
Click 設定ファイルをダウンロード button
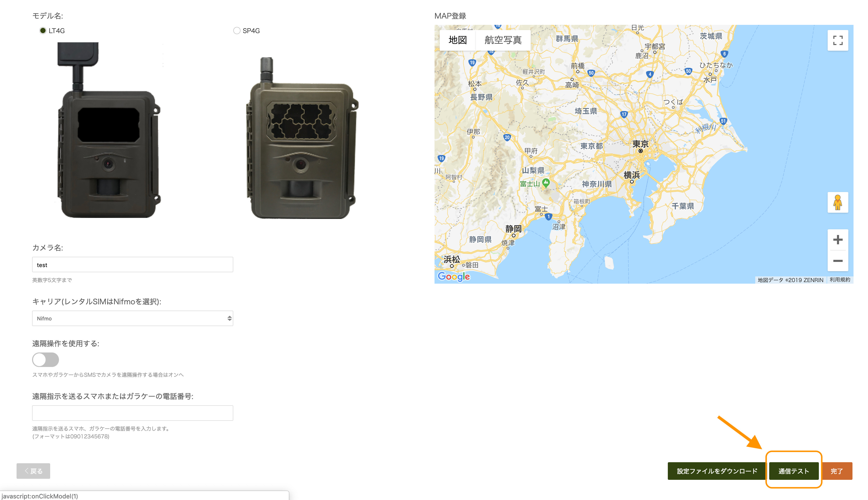click(716, 471)
